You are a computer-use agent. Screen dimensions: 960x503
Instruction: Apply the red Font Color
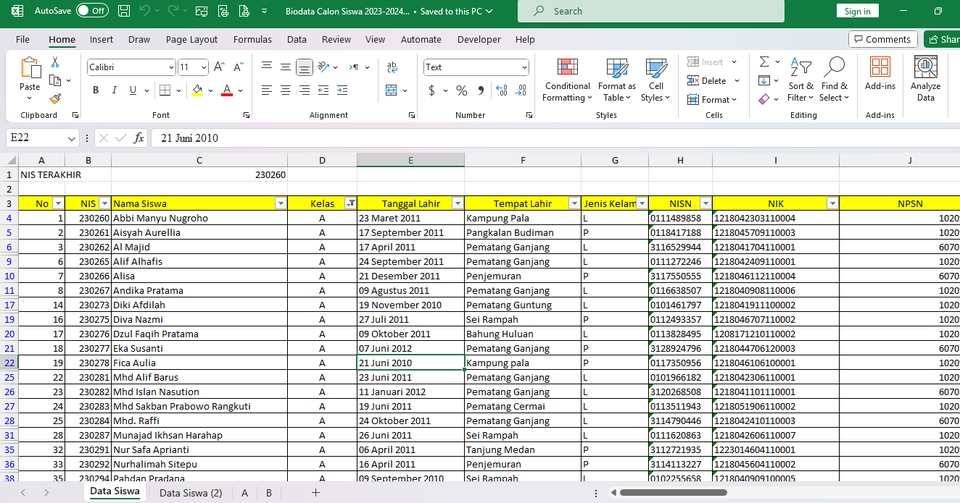tap(227, 91)
